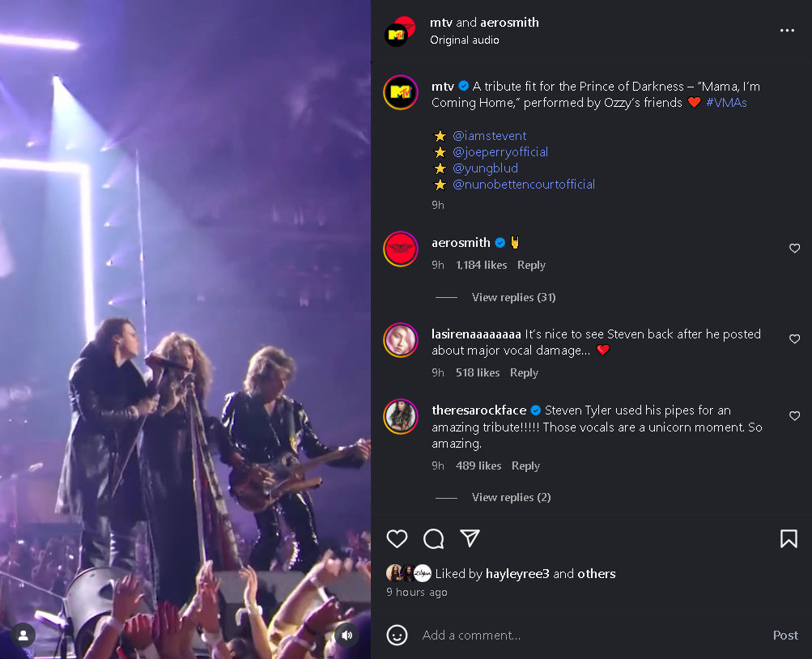Viewport: 812px width, 659px height.
Task: Expand the 31 replies under aerosmith's comment
Action: (x=513, y=297)
